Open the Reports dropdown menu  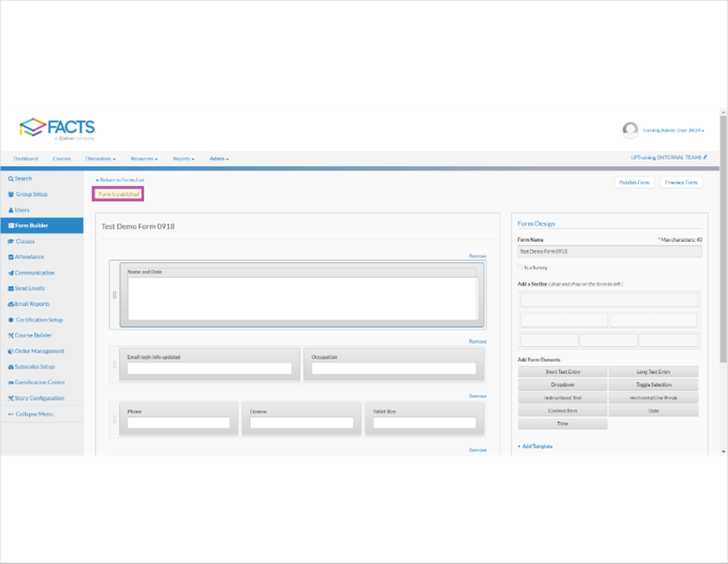[184, 159]
